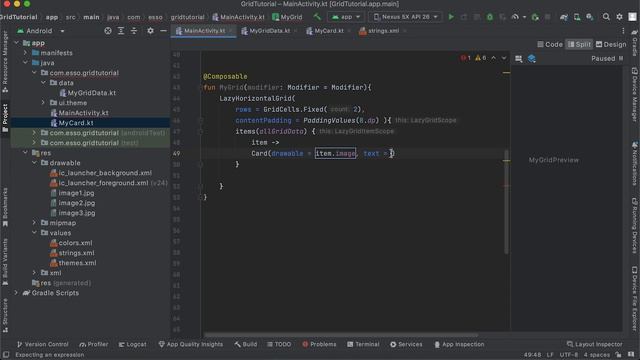Click the Select Opened File target icon
640x360 pixels.
tap(108, 31)
